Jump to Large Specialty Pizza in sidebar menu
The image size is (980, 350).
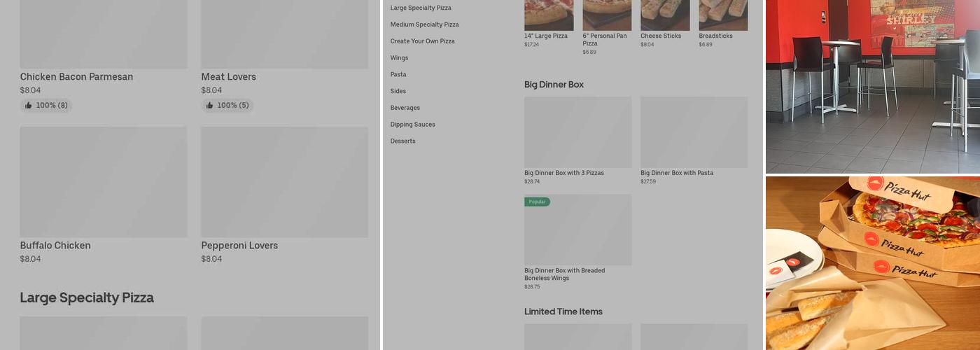421,8
